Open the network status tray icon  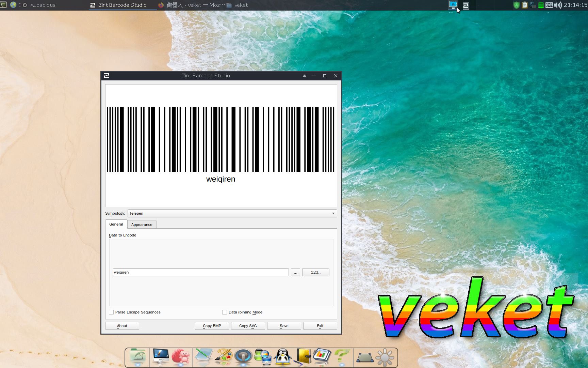pos(533,5)
